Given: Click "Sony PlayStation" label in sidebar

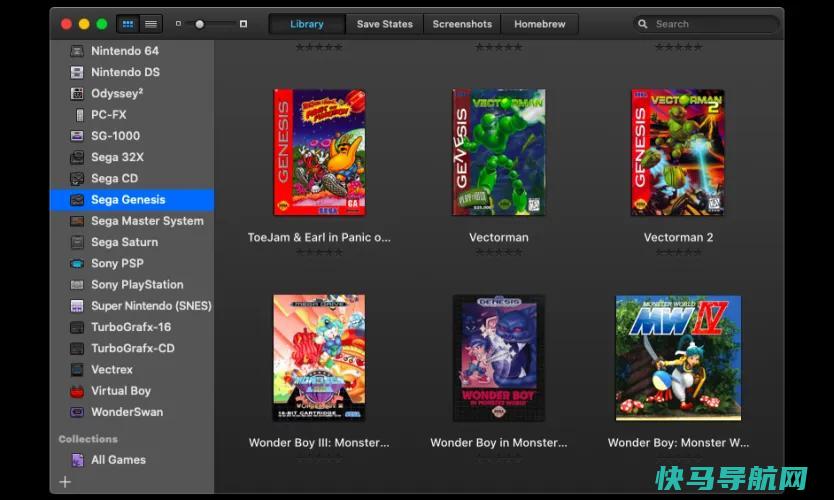Looking at the screenshot, I should [x=137, y=285].
